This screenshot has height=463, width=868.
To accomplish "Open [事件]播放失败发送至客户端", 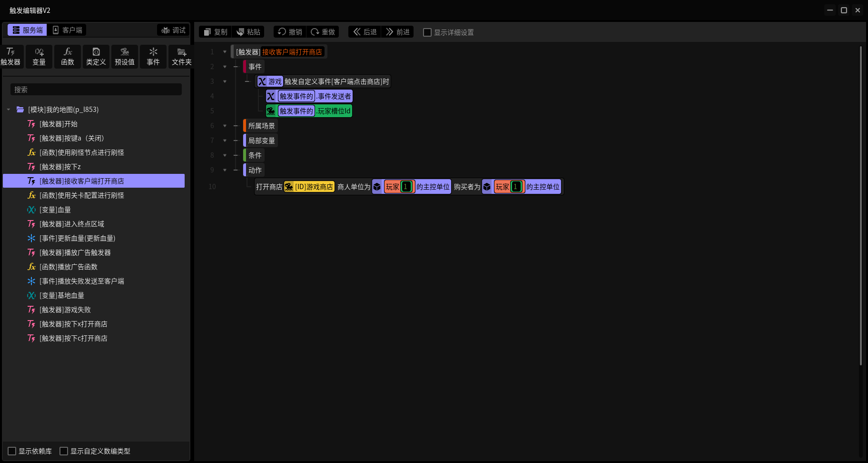I will tap(94, 281).
